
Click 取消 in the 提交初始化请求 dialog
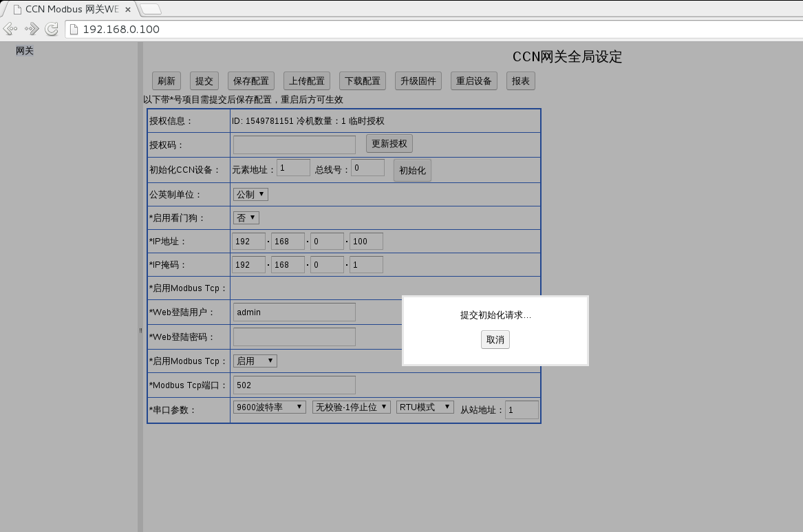[495, 339]
